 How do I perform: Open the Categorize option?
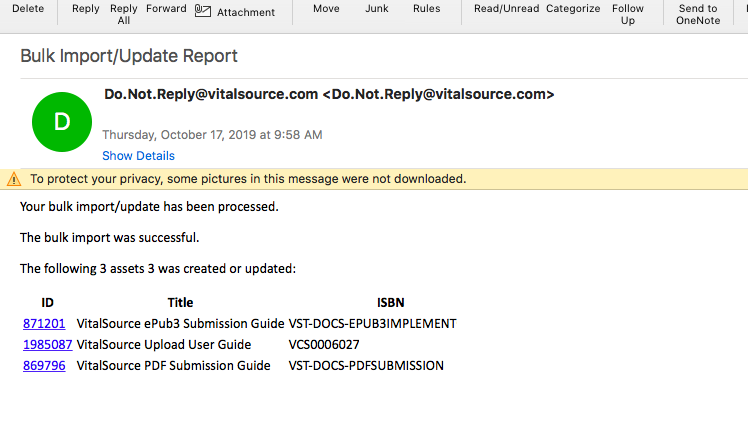click(x=573, y=9)
